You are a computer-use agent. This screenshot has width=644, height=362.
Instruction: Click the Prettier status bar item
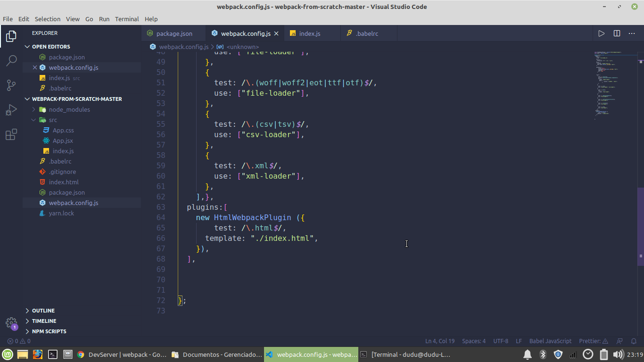[593, 341]
